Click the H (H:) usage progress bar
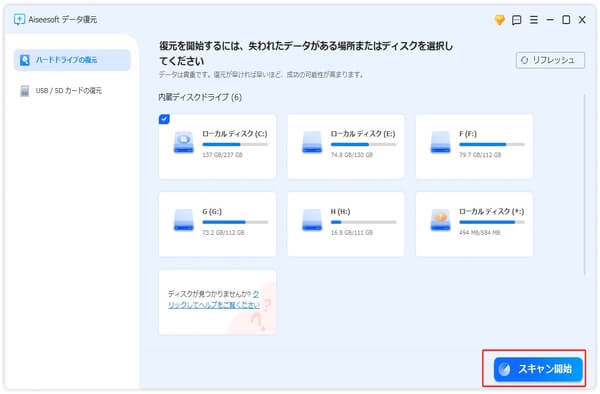This screenshot has height=394, width=600. [364, 222]
